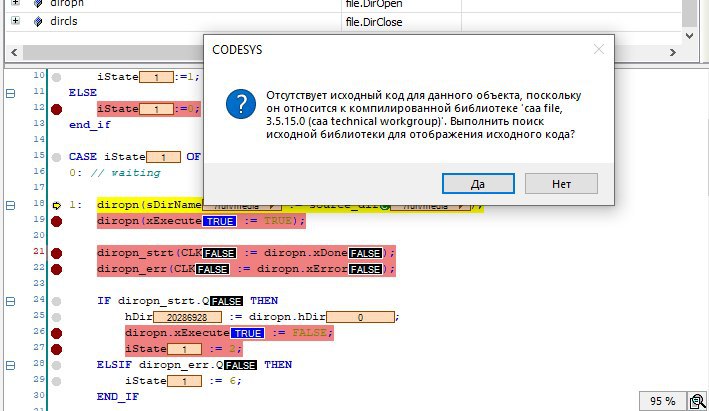Click down arrow of watch list scrollbar

click(690, 36)
